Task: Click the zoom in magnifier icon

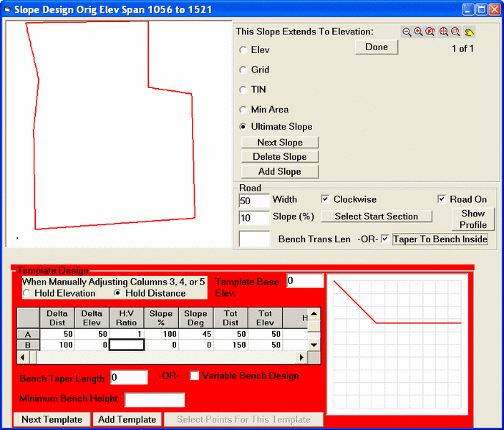Action: pyautogui.click(x=418, y=32)
